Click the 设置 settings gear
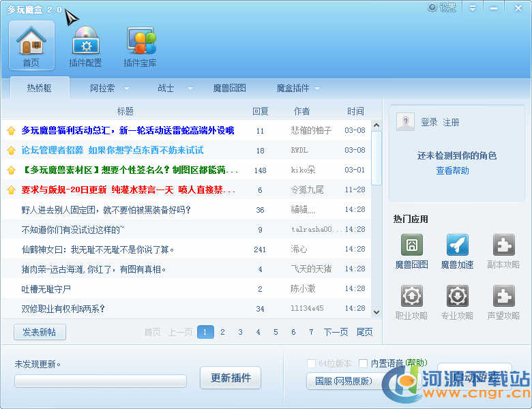Screen dimensions: 532x409 click(432, 8)
